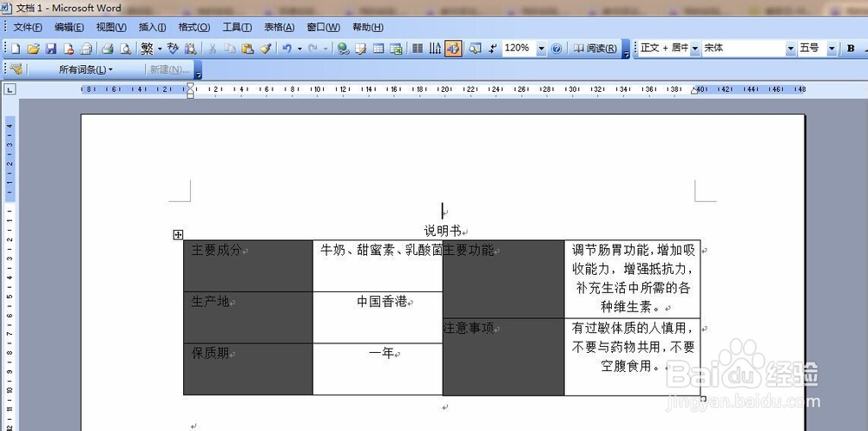Click the AutoText icon on second toolbar

16,69
